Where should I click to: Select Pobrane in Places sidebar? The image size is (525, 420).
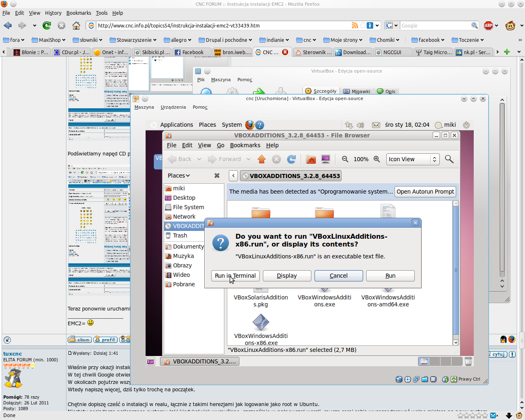(184, 284)
